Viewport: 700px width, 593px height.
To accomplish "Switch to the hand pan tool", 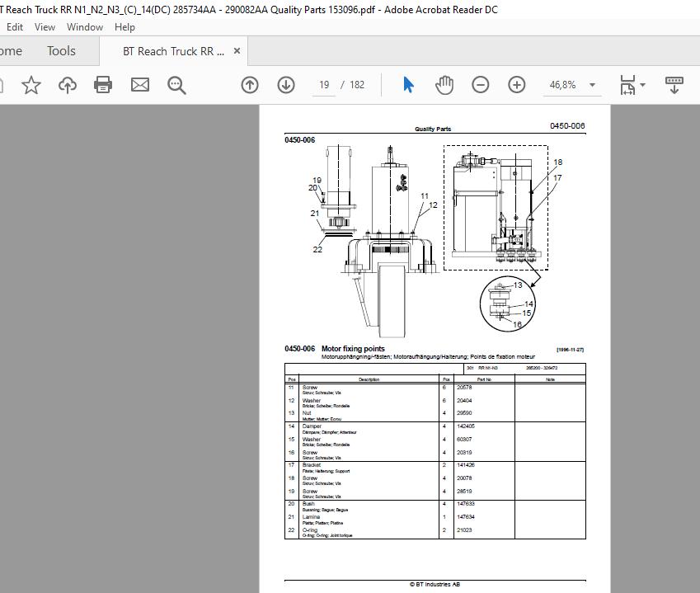I will 444,85.
